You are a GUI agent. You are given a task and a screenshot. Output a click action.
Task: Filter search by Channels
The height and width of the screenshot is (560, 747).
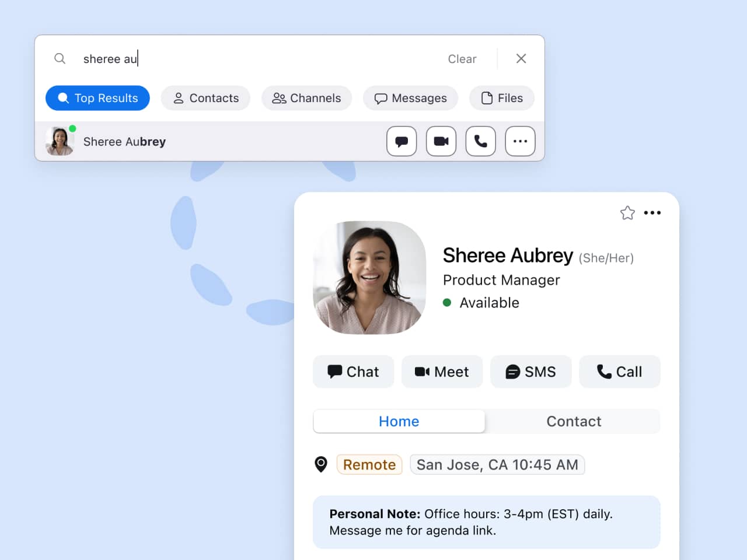306,98
